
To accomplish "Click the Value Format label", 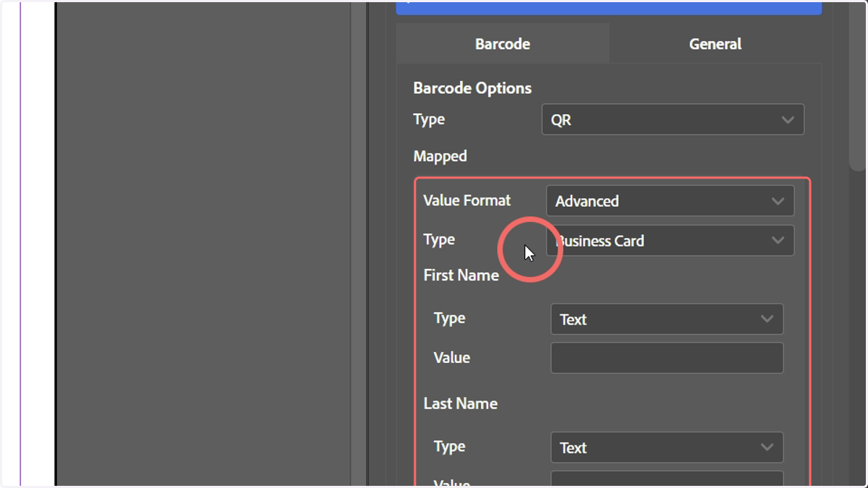I will [x=467, y=200].
